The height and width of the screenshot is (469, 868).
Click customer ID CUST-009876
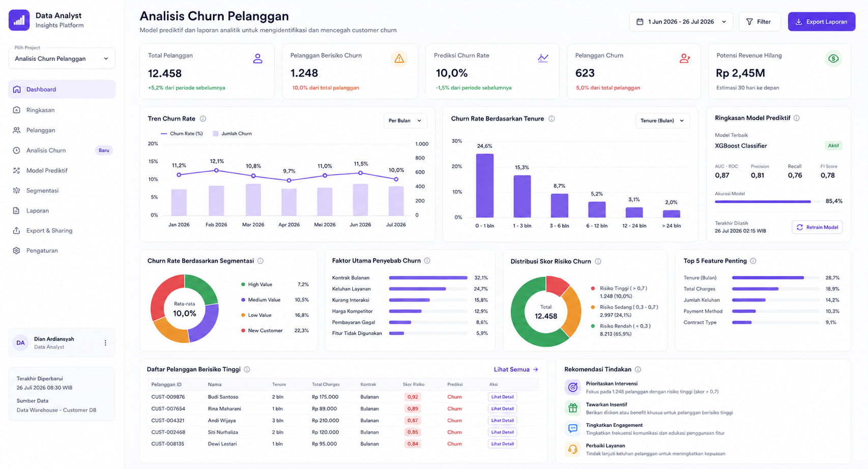pyautogui.click(x=168, y=397)
